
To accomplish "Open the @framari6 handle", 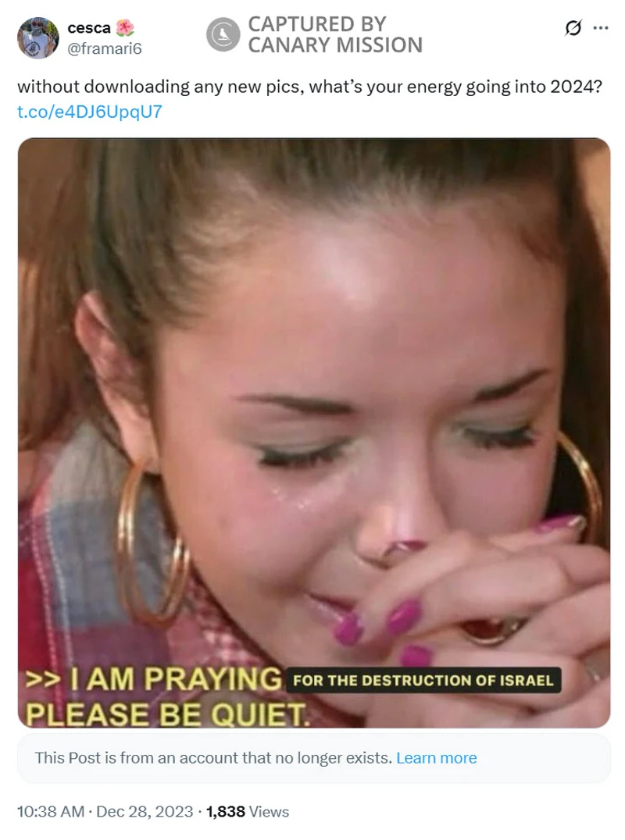I will [105, 48].
